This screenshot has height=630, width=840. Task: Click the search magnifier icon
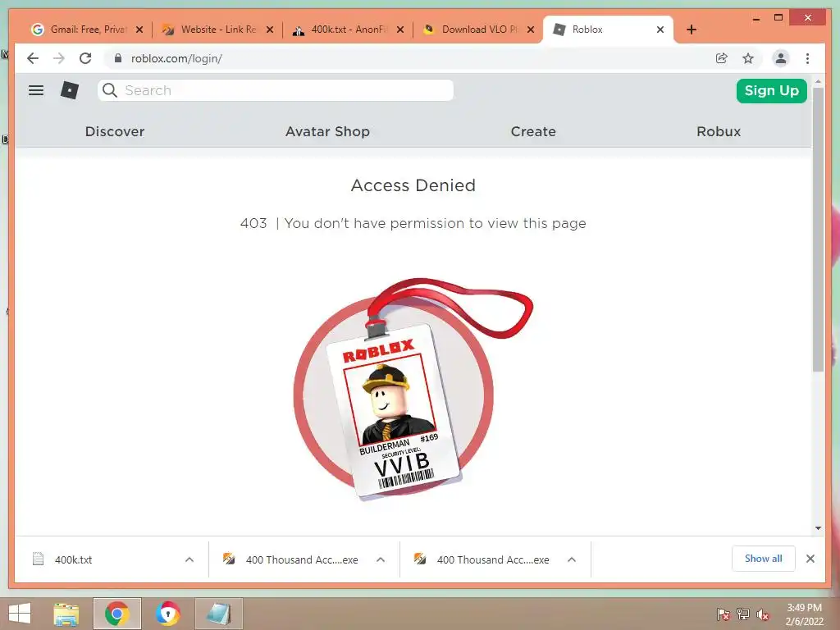tap(110, 90)
